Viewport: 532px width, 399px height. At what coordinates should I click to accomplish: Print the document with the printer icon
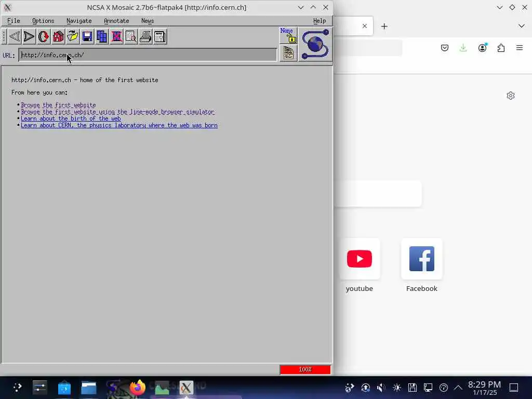click(145, 36)
